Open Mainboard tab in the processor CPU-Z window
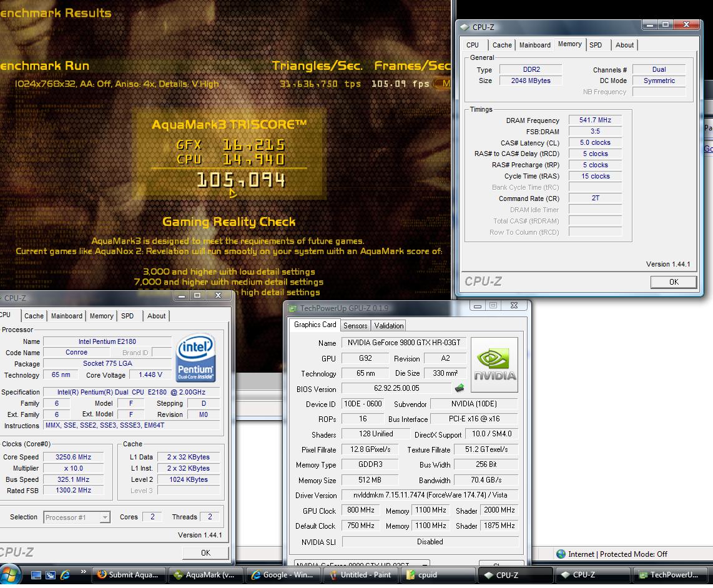The width and height of the screenshot is (713, 588). 67,316
